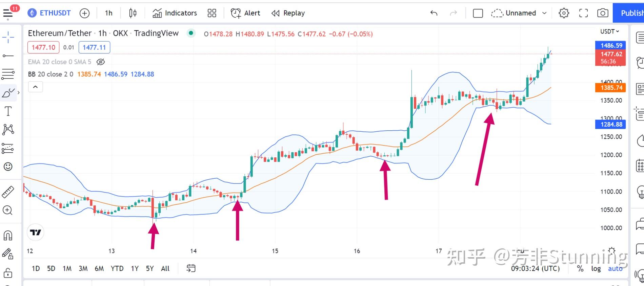The height and width of the screenshot is (286, 644).
Task: Click the sell price 1477.10 button
Action: click(43, 47)
